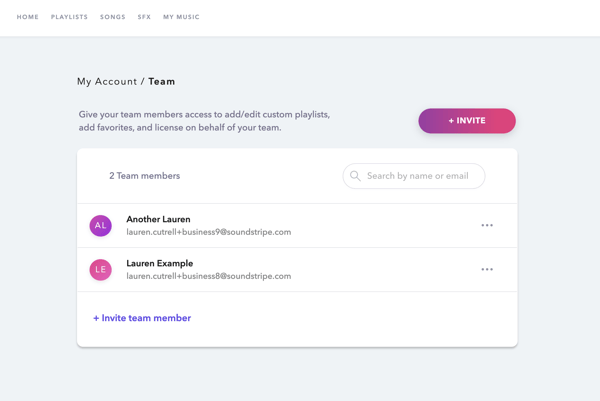This screenshot has width=600, height=401.
Task: Select the Lauren Example member name
Action: [x=160, y=263]
